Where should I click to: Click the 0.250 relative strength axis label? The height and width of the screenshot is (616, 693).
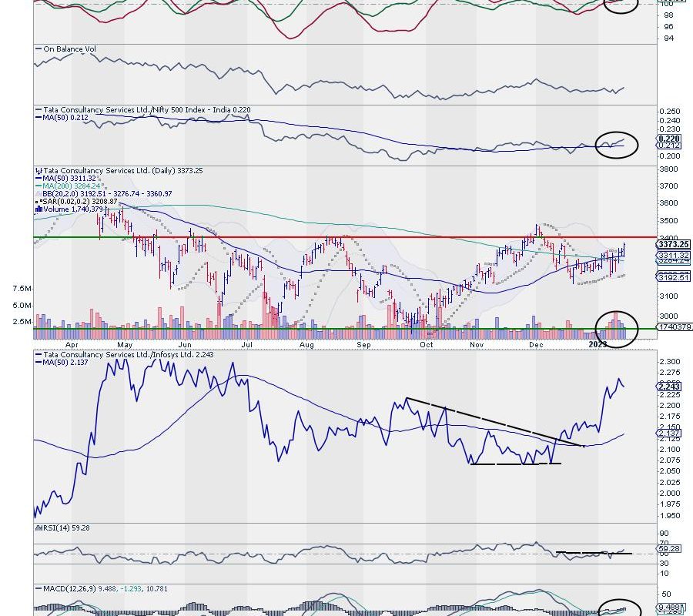point(670,112)
